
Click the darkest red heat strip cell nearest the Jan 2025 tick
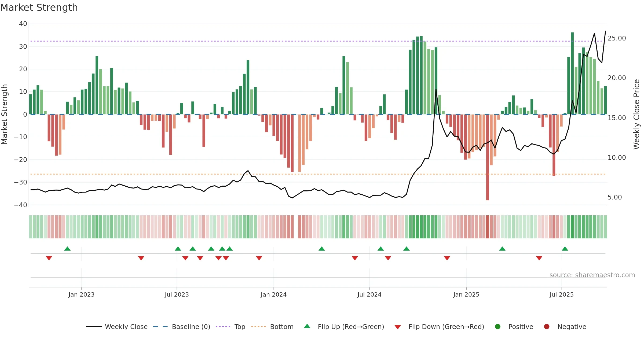pos(488,227)
